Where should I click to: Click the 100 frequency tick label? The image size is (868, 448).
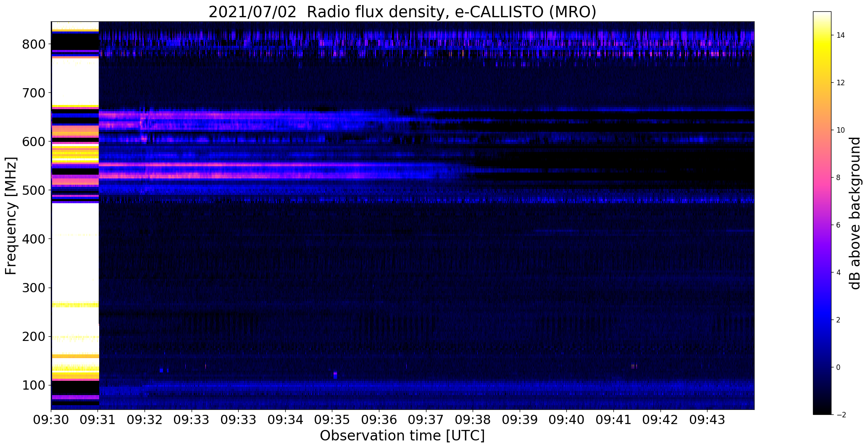[34, 385]
